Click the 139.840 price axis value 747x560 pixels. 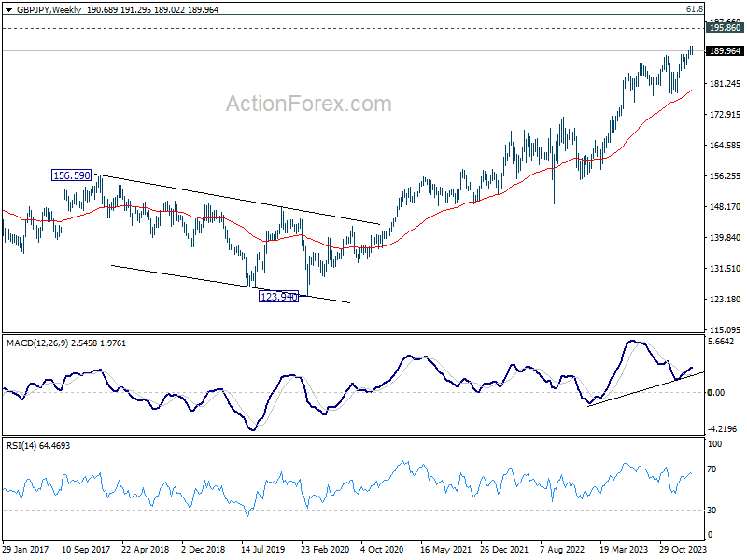tap(726, 238)
